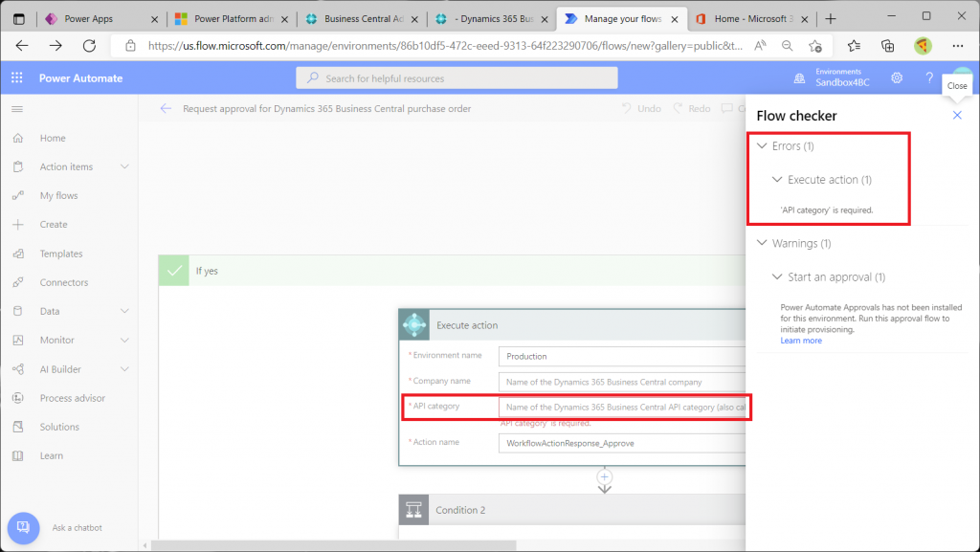Collapse Start an approval (1) group
This screenshot has height=552, width=980.
pos(777,276)
